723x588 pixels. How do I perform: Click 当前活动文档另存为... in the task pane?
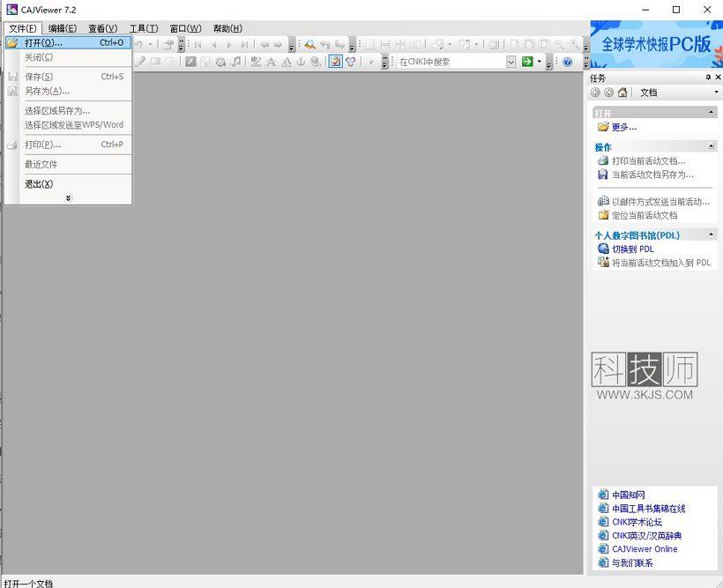(652, 175)
